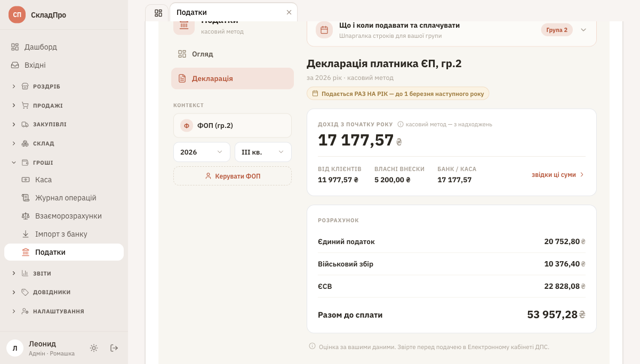640x364 pixels.
Task: Click the Від клієнтів value 11 977,57 ₴
Action: [x=338, y=180]
